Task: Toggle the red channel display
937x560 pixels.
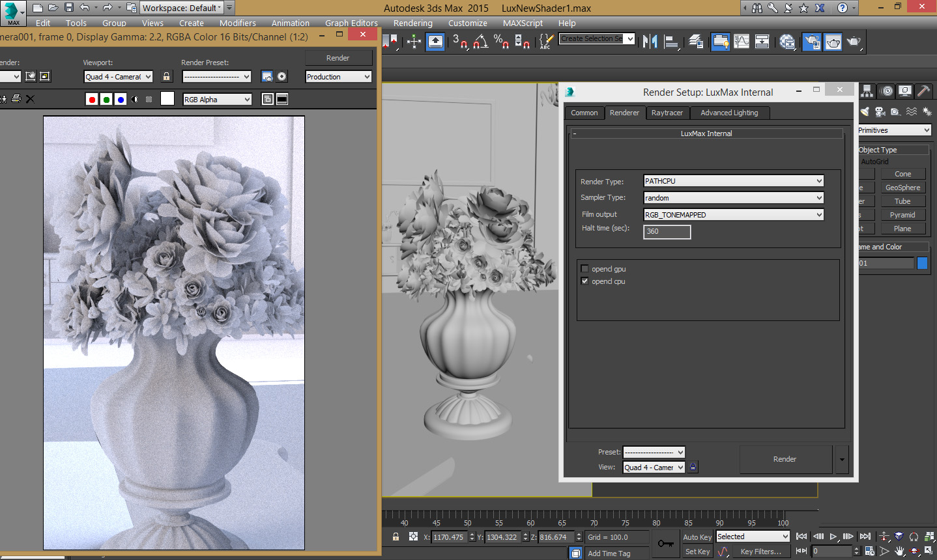Action: (x=92, y=100)
